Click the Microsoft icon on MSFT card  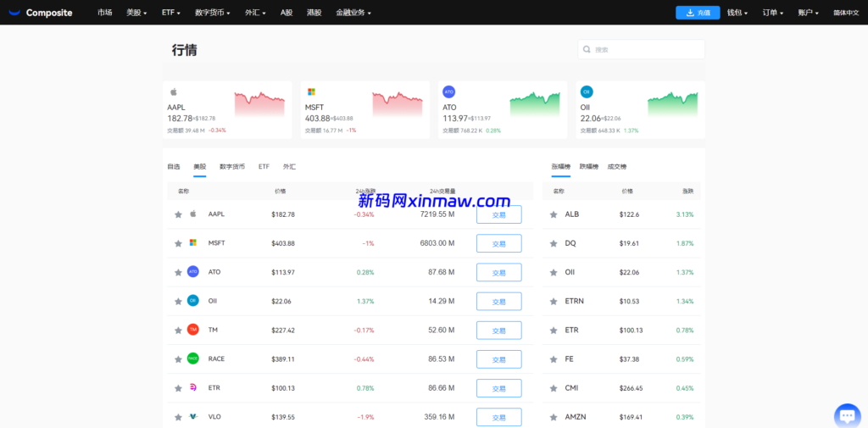tap(311, 92)
